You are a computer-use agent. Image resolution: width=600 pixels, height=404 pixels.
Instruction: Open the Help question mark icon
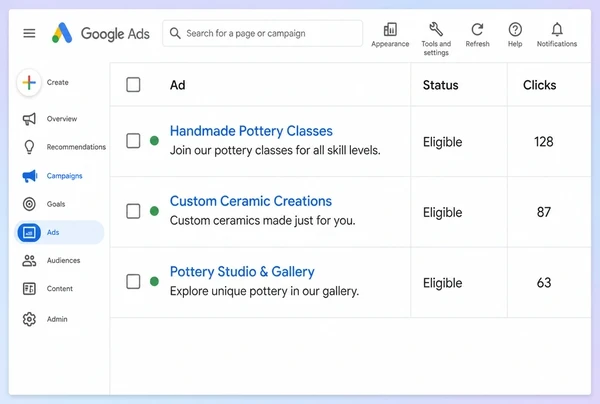point(515,29)
